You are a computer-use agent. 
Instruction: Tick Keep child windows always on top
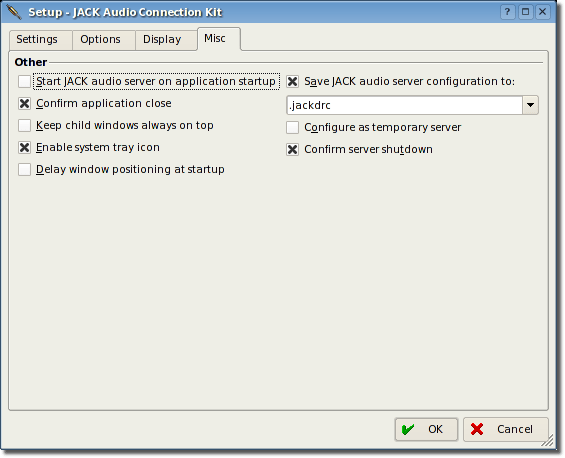pos(25,126)
